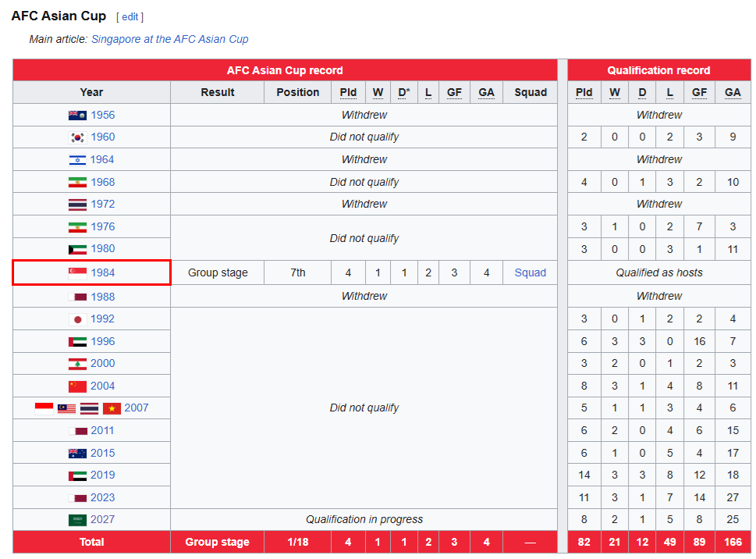The height and width of the screenshot is (559, 756).
Task: Open the Singapore at the AFC Asian Cup article
Action: coord(169,39)
